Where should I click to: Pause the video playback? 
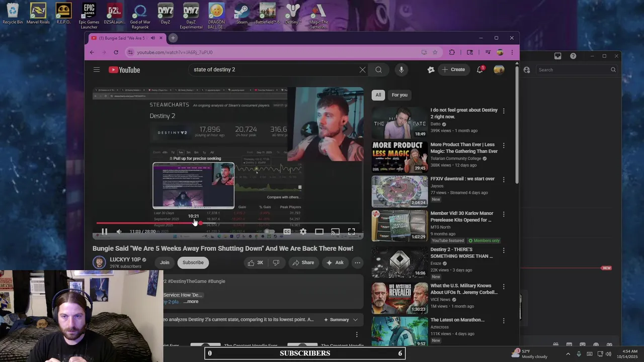coord(104,232)
